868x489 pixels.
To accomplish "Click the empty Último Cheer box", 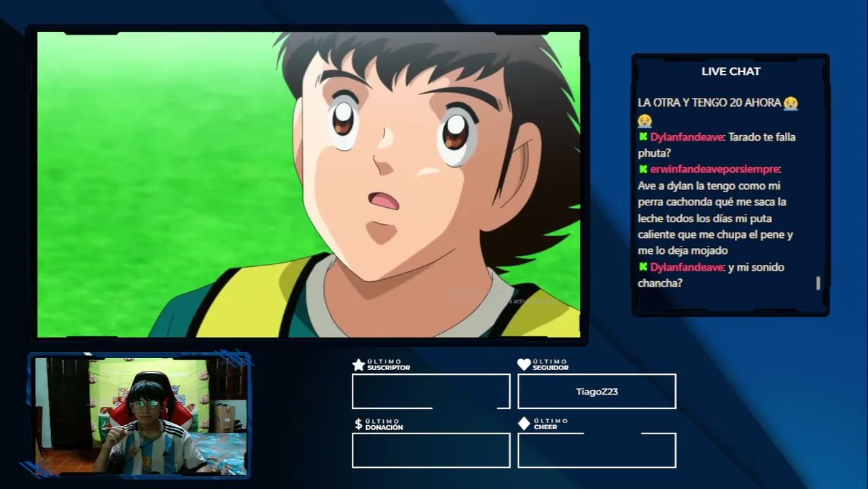I will click(596, 450).
